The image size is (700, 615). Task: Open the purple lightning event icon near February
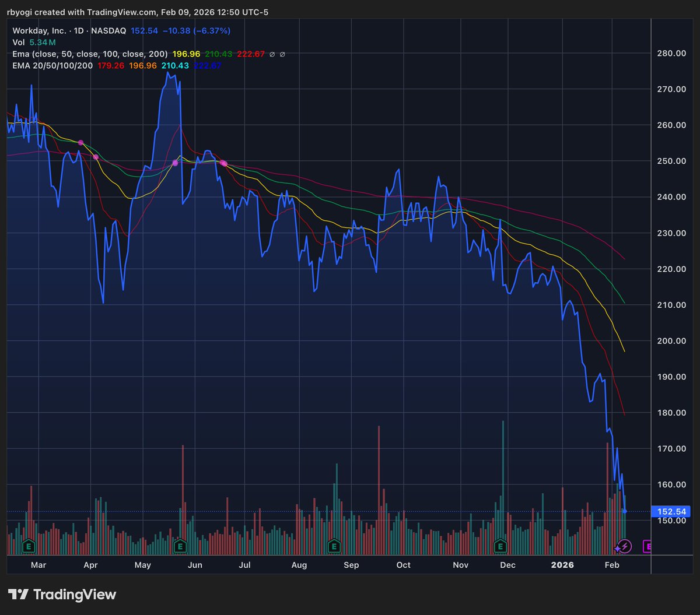click(625, 547)
